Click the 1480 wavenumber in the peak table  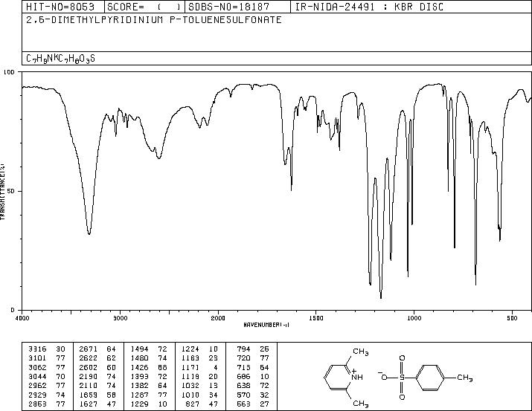[139, 358]
